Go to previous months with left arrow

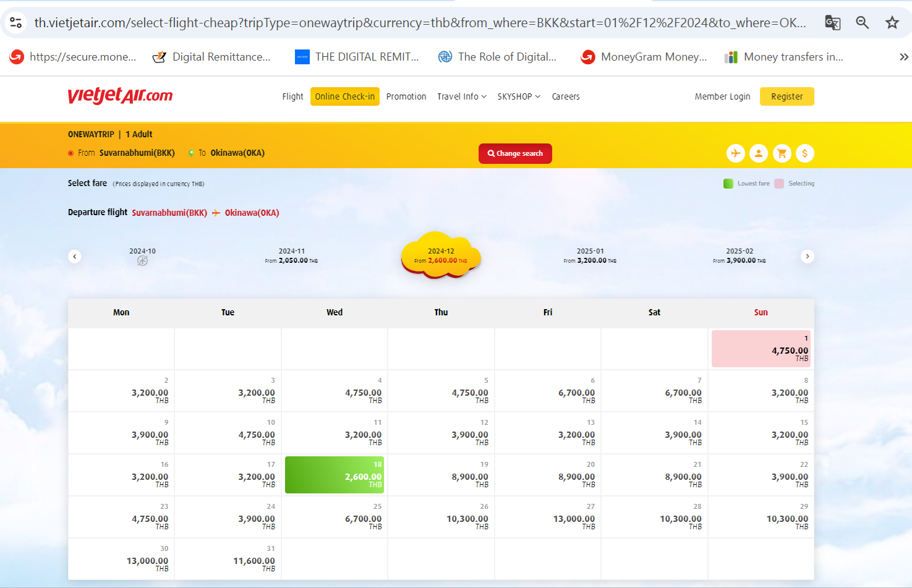(x=75, y=256)
